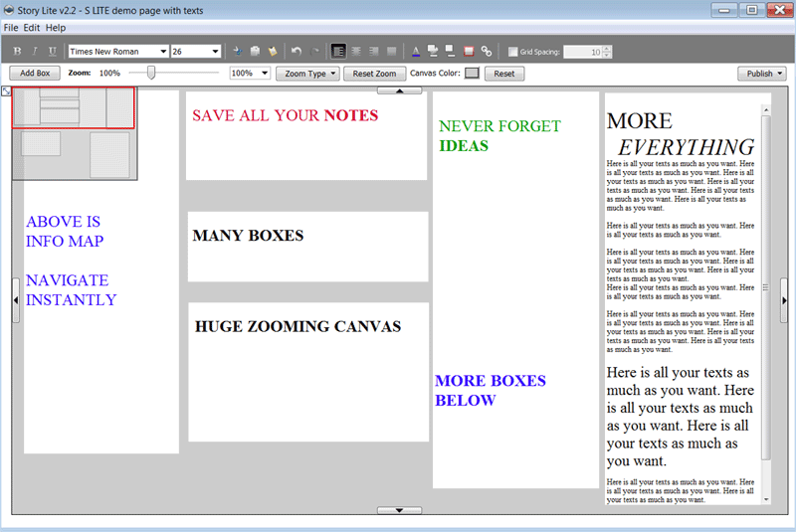Image resolution: width=796 pixels, height=532 pixels.
Task: Open the Help menu
Action: pyautogui.click(x=56, y=28)
